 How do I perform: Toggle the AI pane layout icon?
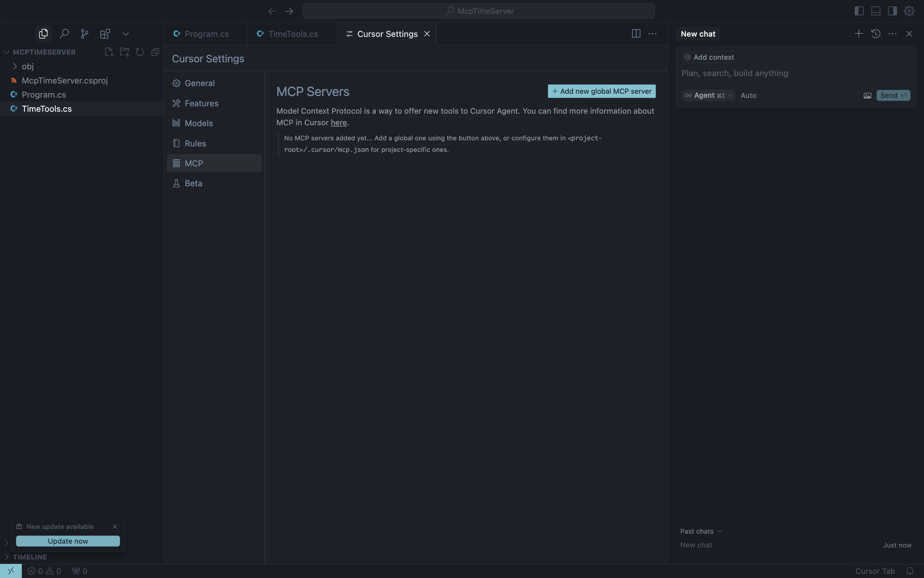[892, 11]
